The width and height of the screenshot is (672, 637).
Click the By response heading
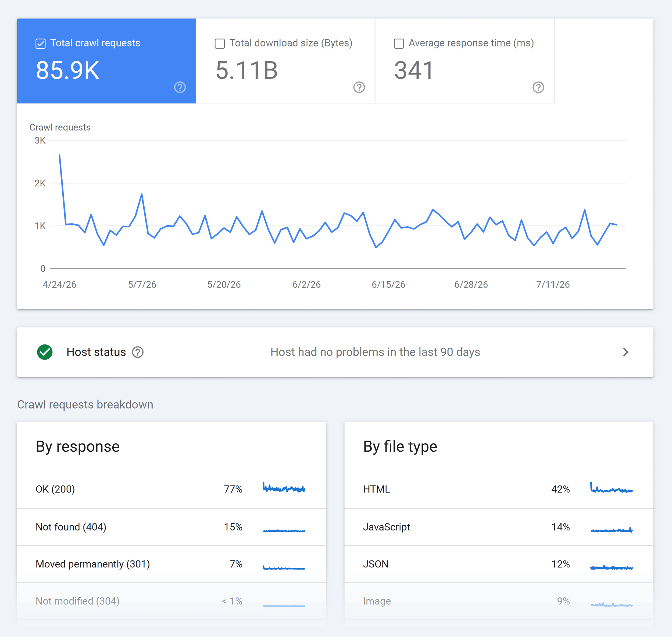pos(77,447)
